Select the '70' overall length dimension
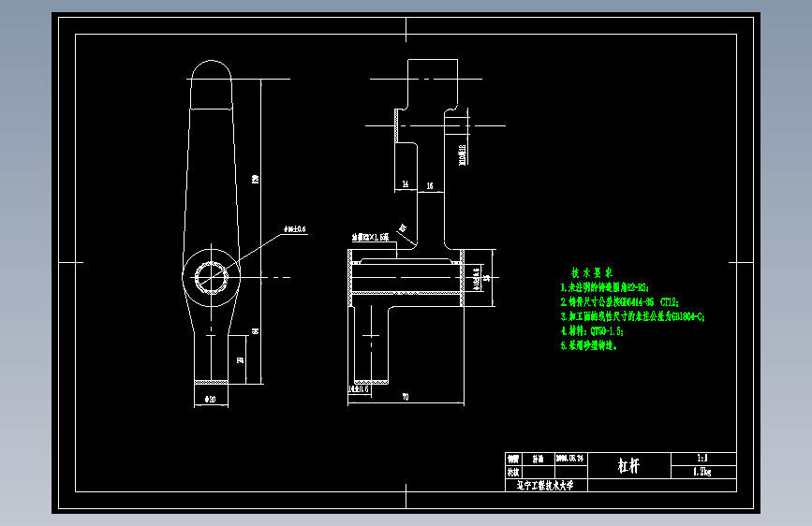 coord(406,397)
